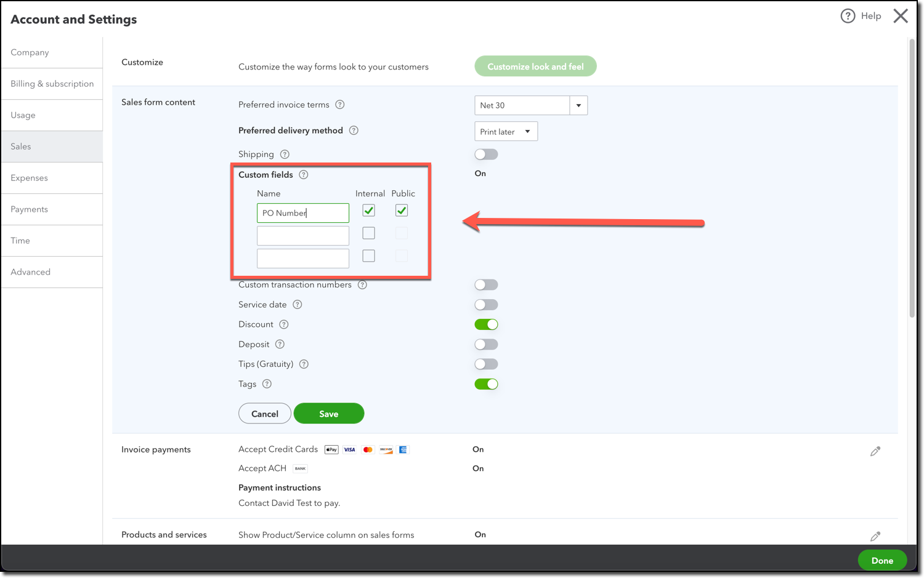This screenshot has height=578, width=924.
Task: Open the Products and services edit pencil
Action: tap(875, 536)
